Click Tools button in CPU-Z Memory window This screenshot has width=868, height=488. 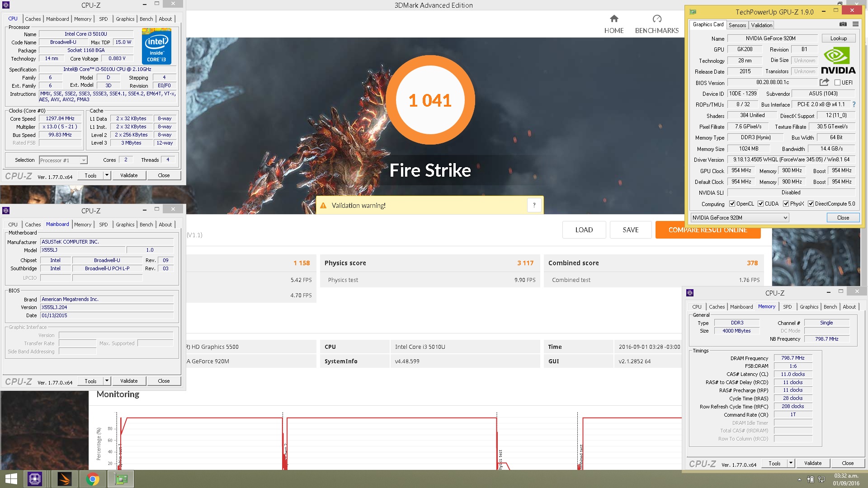[x=774, y=463]
